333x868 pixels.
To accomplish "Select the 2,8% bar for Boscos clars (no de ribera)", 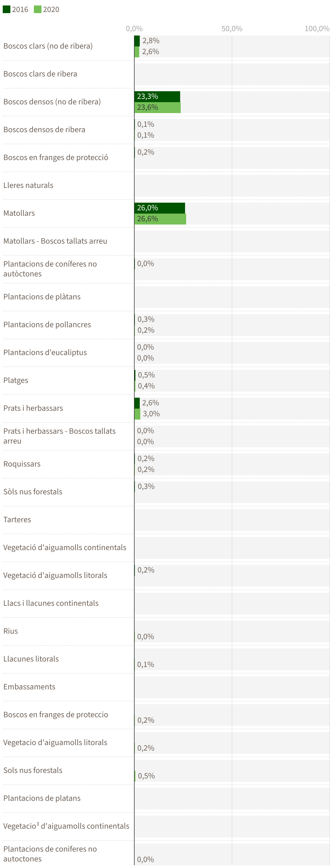I will point(137,41).
